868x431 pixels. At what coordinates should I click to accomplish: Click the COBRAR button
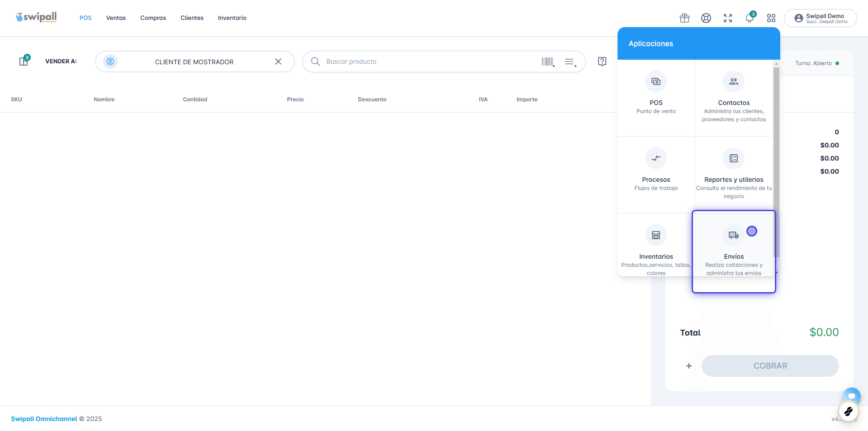pos(770,366)
